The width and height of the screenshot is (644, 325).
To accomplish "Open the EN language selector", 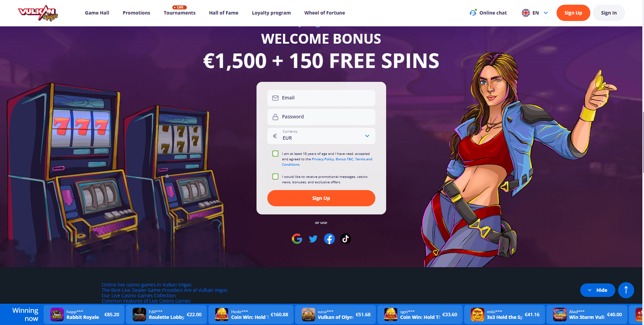I will point(535,13).
